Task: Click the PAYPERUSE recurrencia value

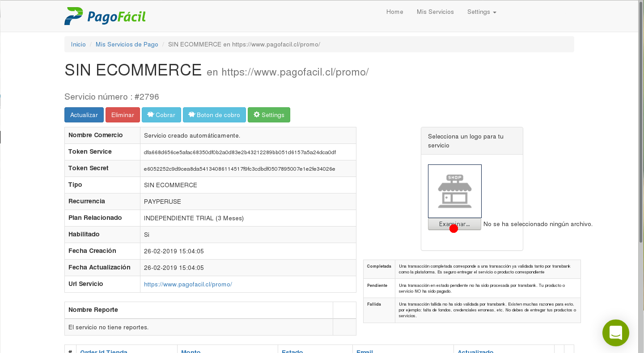Action: pyautogui.click(x=162, y=202)
